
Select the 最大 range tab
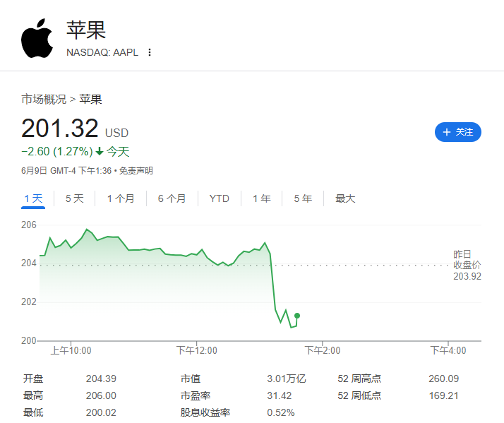click(345, 198)
